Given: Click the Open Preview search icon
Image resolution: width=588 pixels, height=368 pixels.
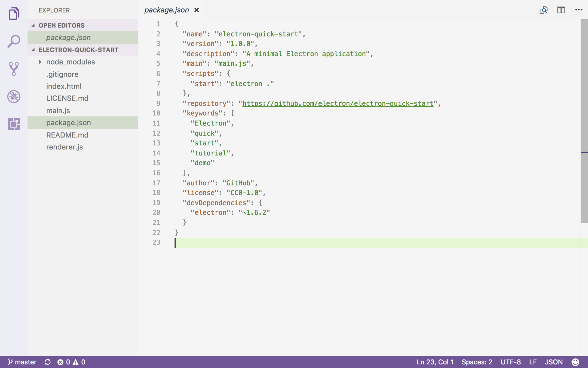Looking at the screenshot, I should (x=543, y=10).
